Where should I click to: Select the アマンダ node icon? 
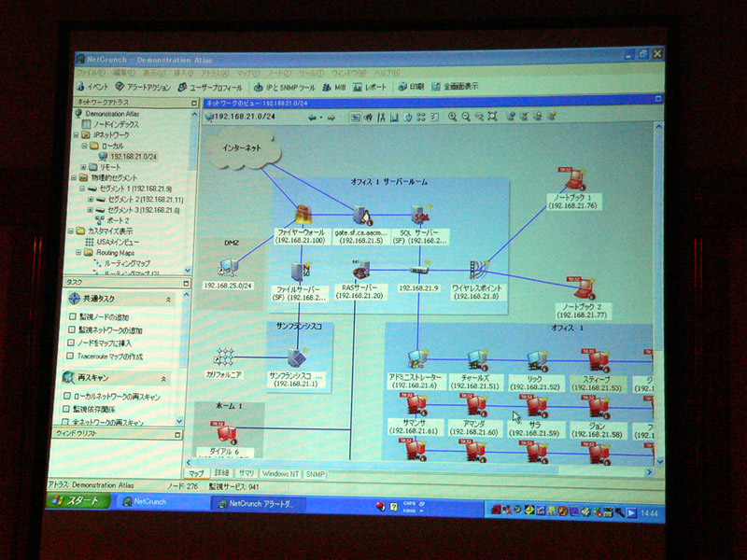click(x=475, y=405)
